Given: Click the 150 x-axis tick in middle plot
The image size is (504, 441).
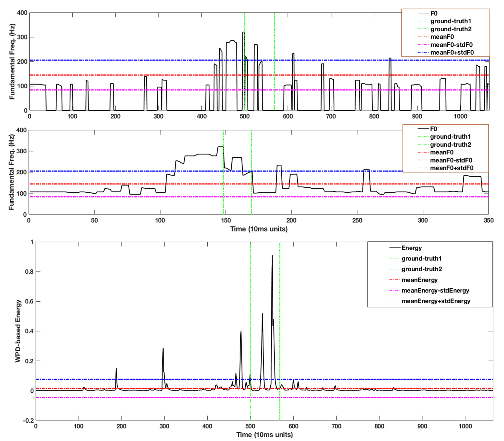Looking at the screenshot, I should point(226,220).
